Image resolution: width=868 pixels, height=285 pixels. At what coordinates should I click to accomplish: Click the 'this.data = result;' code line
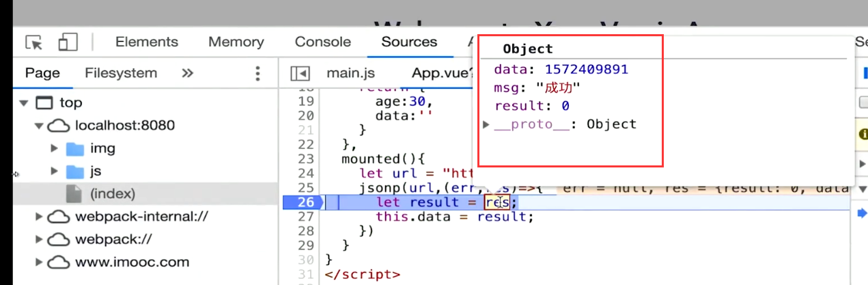(454, 217)
